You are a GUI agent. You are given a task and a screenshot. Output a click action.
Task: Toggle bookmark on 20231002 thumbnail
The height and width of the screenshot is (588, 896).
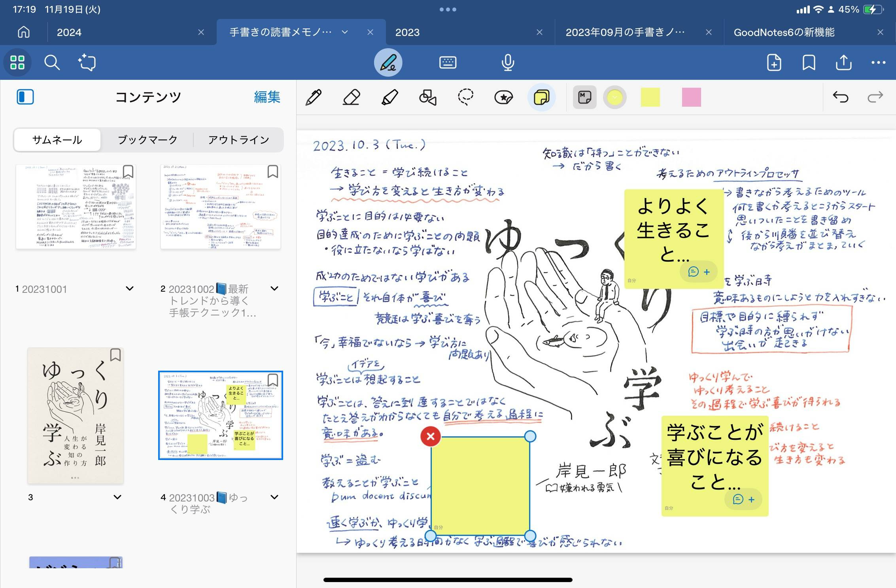[273, 172]
